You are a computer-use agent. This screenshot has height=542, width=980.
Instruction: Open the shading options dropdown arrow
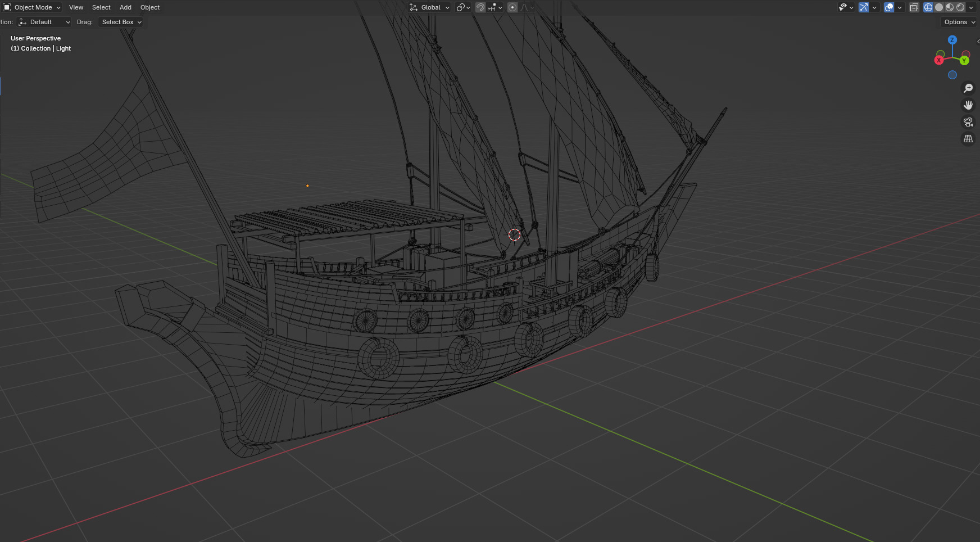coord(971,7)
